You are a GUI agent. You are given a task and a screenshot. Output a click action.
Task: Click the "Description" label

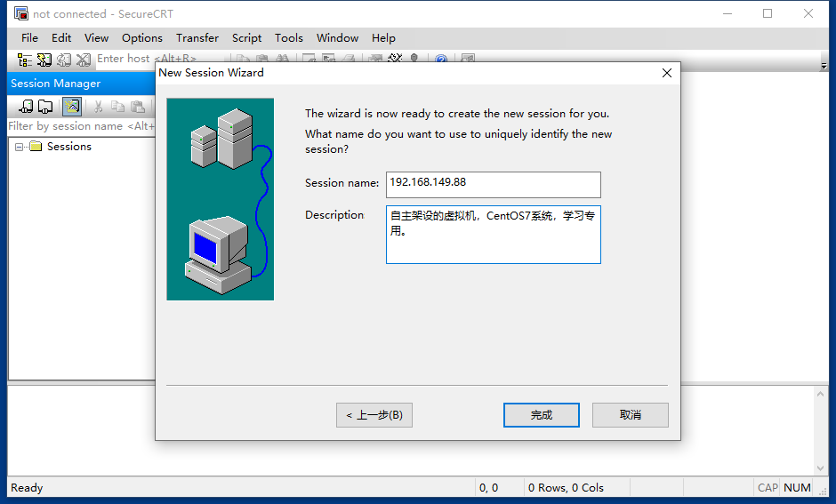tap(334, 215)
